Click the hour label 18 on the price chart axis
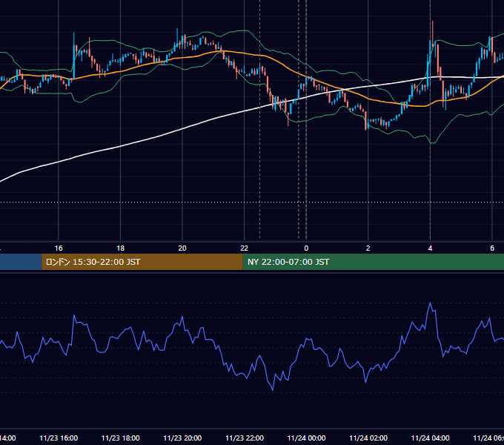504x445 pixels. point(121,248)
